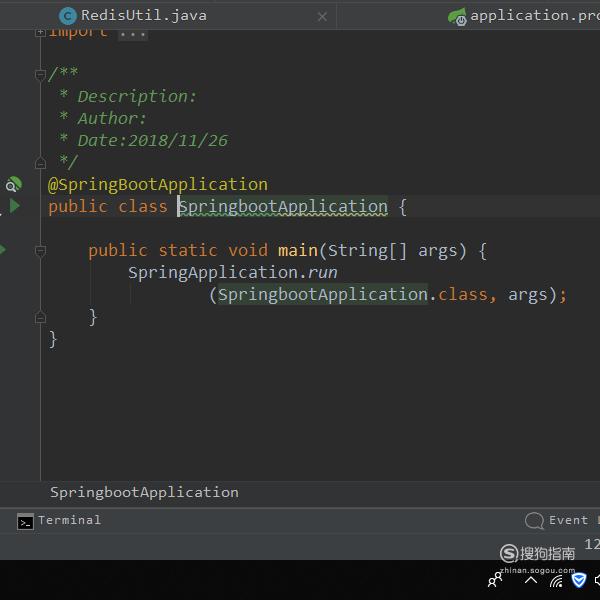
Task: Click the italic run method call
Action: point(322,273)
